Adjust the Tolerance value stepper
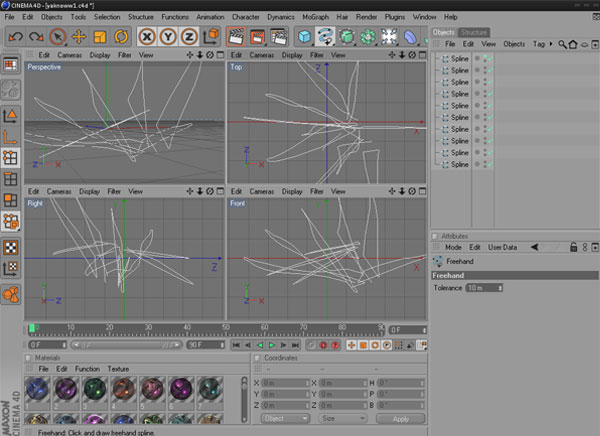Image resolution: width=600 pixels, height=436 pixels. tap(500, 288)
